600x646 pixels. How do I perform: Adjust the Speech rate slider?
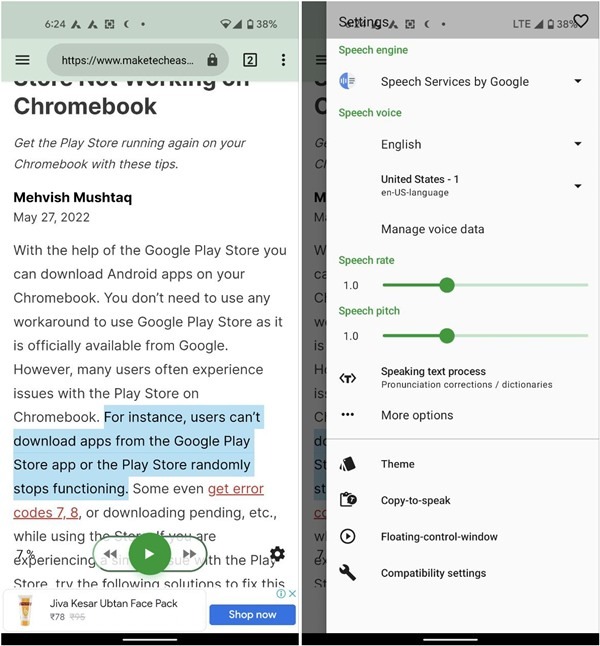pyautogui.click(x=447, y=285)
